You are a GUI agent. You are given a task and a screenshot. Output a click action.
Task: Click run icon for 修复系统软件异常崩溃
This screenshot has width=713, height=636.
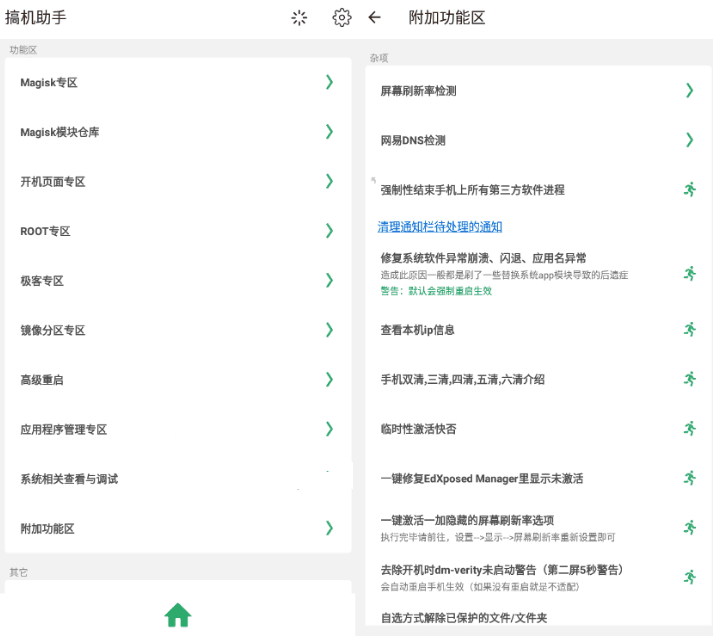[x=689, y=273]
